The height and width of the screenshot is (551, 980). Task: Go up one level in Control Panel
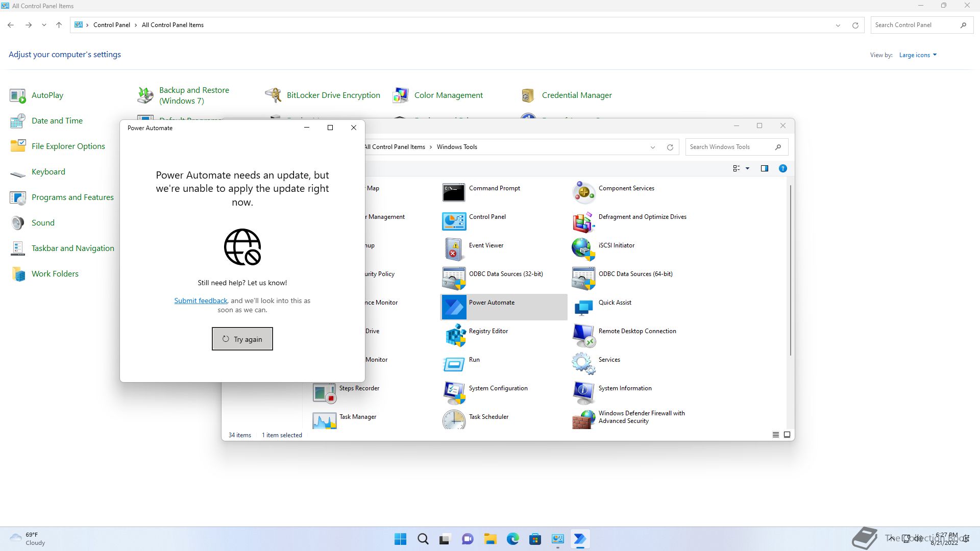pyautogui.click(x=59, y=25)
